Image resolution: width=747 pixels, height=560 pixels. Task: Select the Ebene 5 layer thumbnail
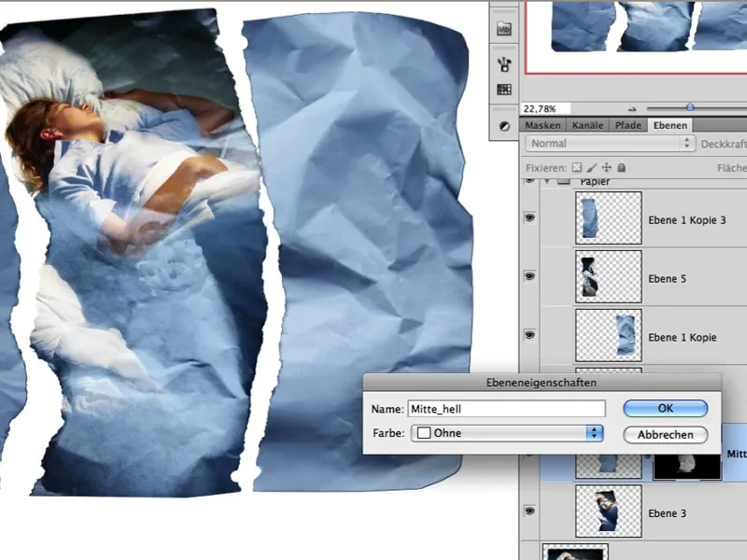click(x=609, y=276)
